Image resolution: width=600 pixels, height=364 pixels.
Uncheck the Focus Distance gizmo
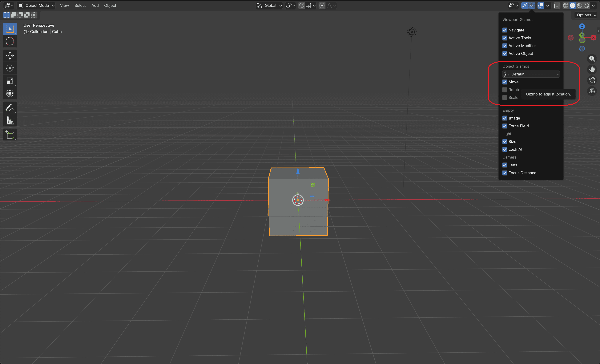pos(505,173)
